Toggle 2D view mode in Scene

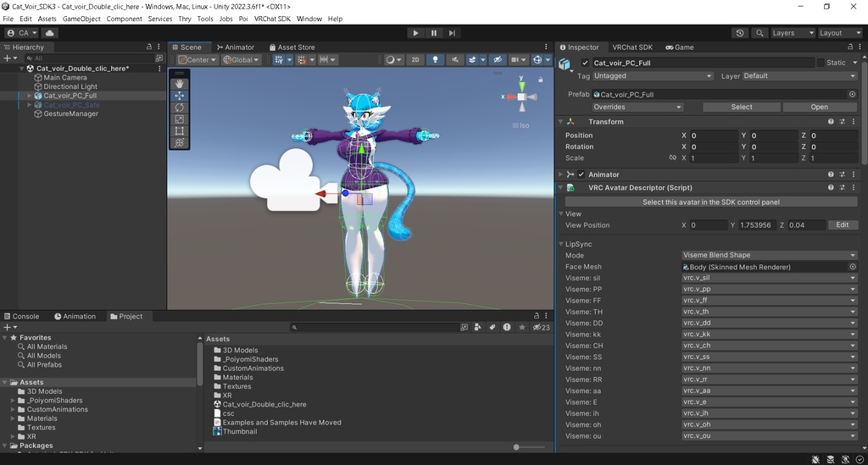(x=415, y=60)
